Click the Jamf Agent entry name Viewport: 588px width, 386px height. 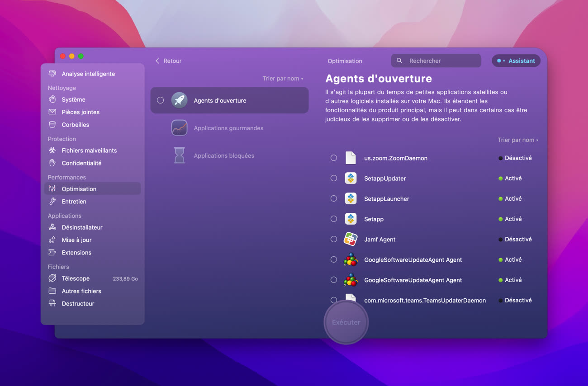tap(380, 239)
